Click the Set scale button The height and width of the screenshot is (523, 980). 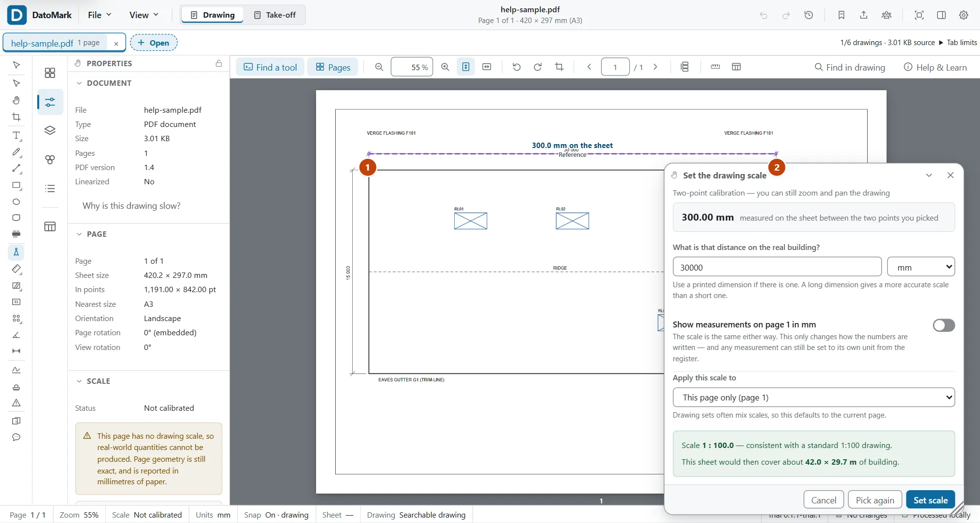[931, 500]
